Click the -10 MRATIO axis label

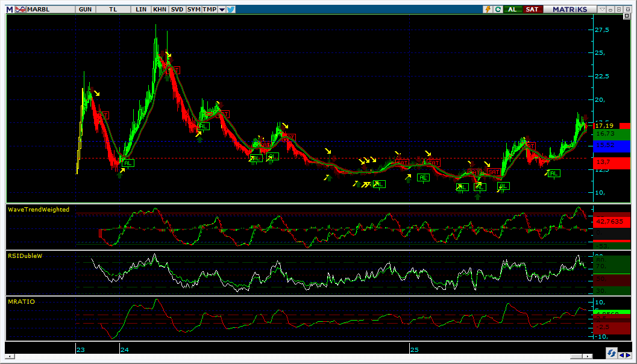601,336
